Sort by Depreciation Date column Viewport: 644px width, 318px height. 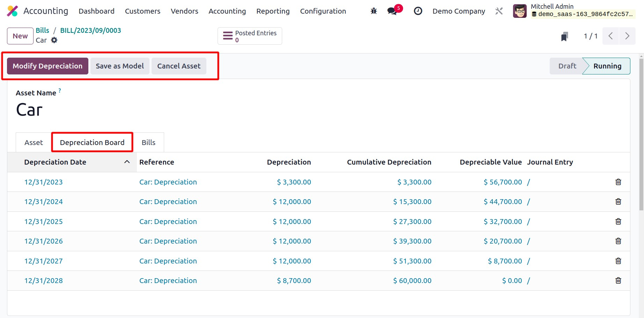pyautogui.click(x=55, y=162)
